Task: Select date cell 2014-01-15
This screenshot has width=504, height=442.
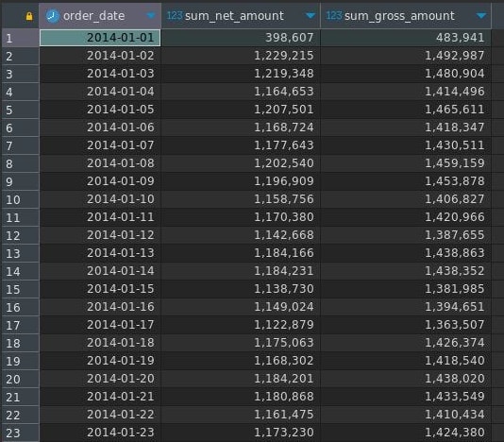Action: (100, 289)
